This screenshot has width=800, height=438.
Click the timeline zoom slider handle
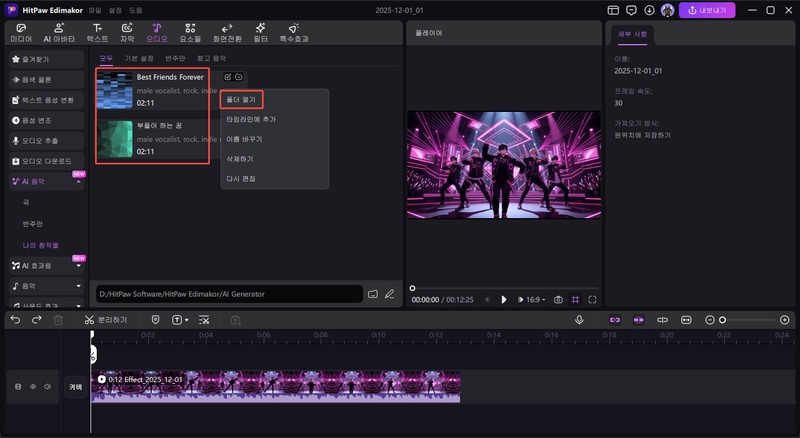pyautogui.click(x=722, y=319)
